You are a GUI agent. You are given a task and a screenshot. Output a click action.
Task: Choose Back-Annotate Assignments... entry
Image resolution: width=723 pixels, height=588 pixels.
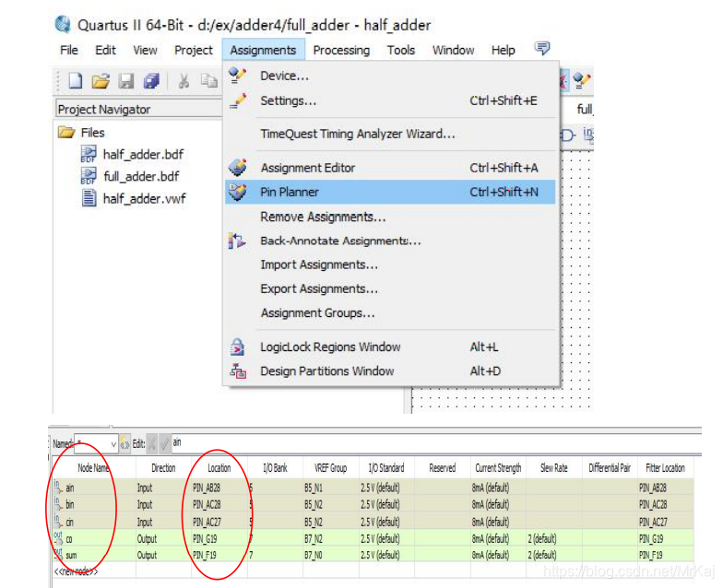point(390,241)
